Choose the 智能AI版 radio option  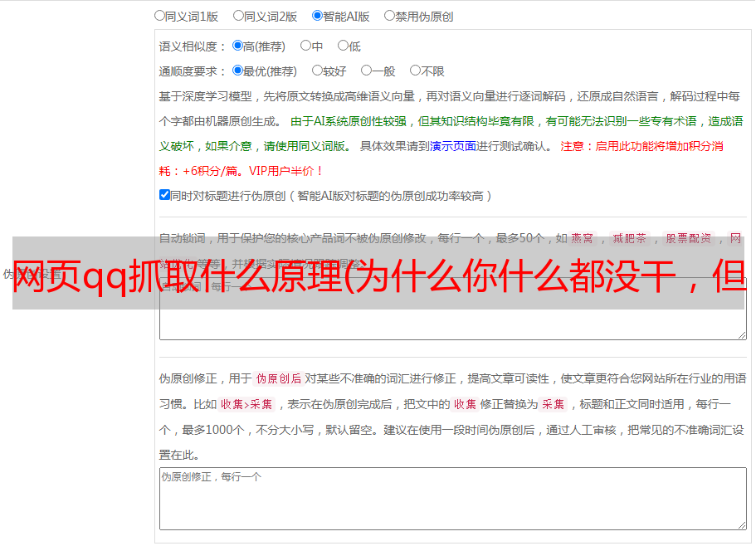pyautogui.click(x=317, y=16)
